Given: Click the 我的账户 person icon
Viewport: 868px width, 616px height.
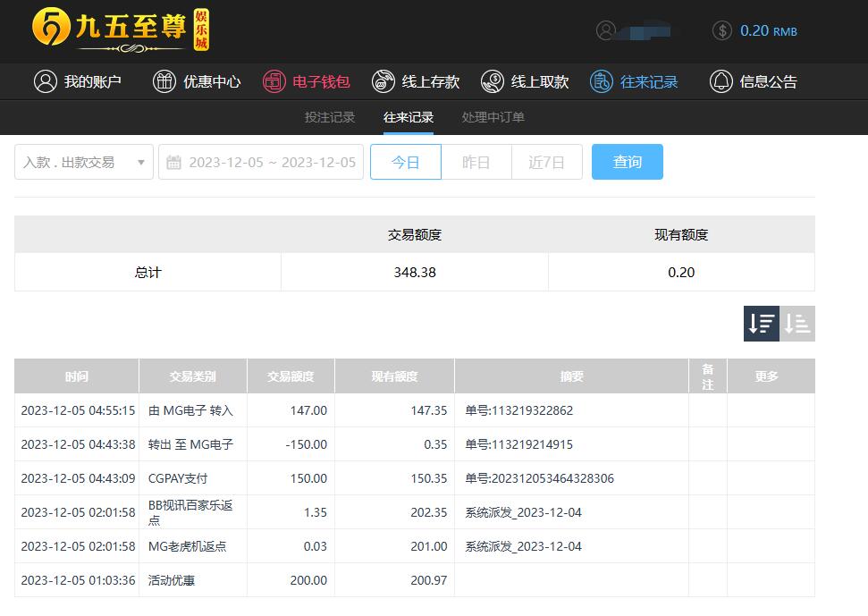Looking at the screenshot, I should (x=46, y=81).
